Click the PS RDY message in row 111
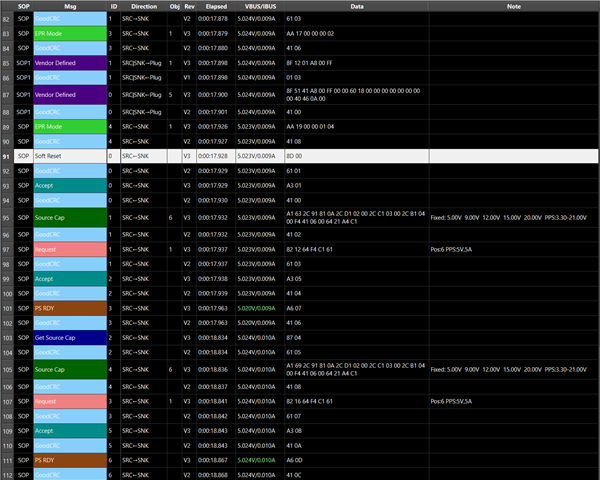This screenshot has height=480, width=600. click(x=70, y=460)
